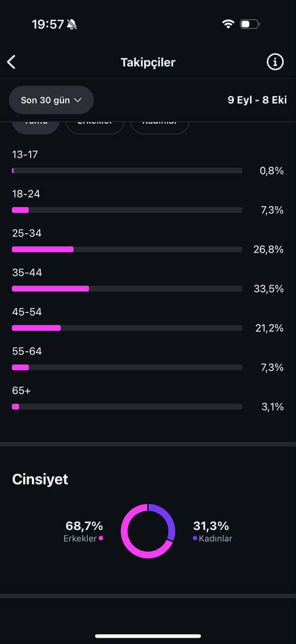The height and width of the screenshot is (644, 296).
Task: Tap the Wi-Fi status icon
Action: (228, 24)
